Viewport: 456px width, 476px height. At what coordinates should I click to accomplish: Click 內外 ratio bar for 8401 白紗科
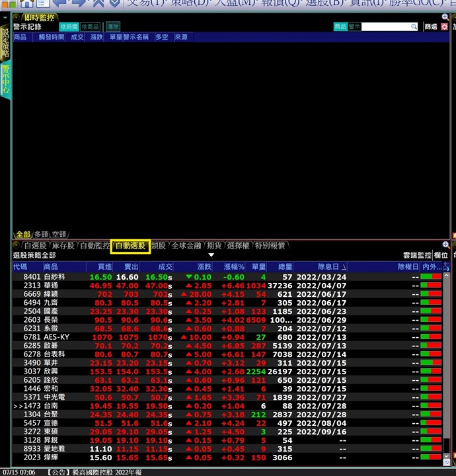pyautogui.click(x=430, y=276)
